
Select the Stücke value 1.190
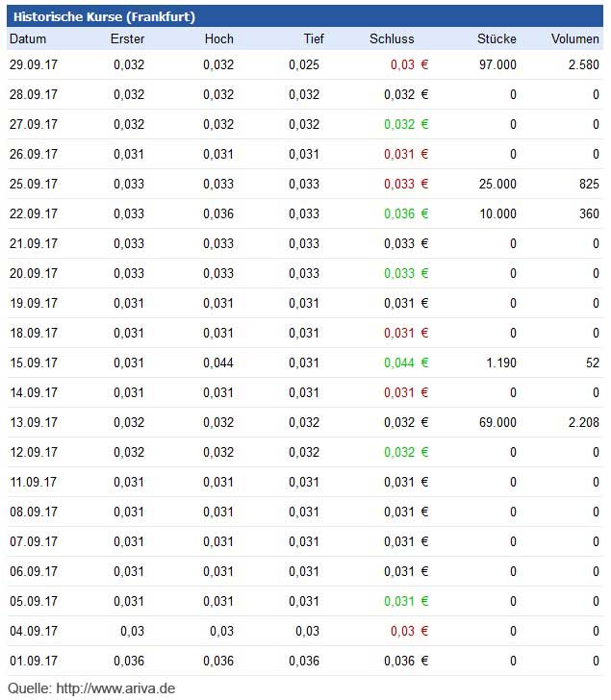501,362
